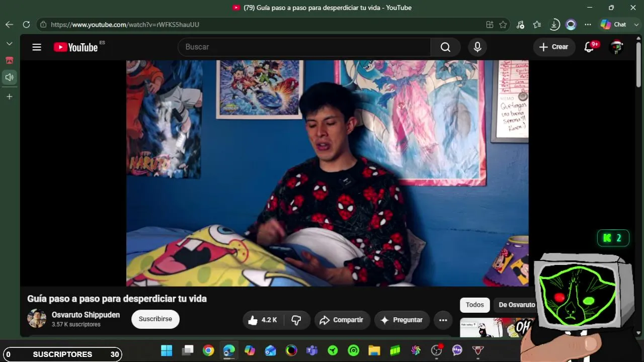Like the video with 4.2 K thumbs up
The height and width of the screenshot is (362, 644).
[x=263, y=320]
